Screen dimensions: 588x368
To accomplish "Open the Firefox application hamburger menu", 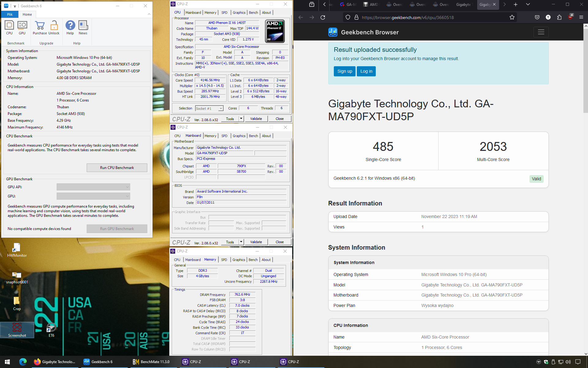I will pos(581,17).
